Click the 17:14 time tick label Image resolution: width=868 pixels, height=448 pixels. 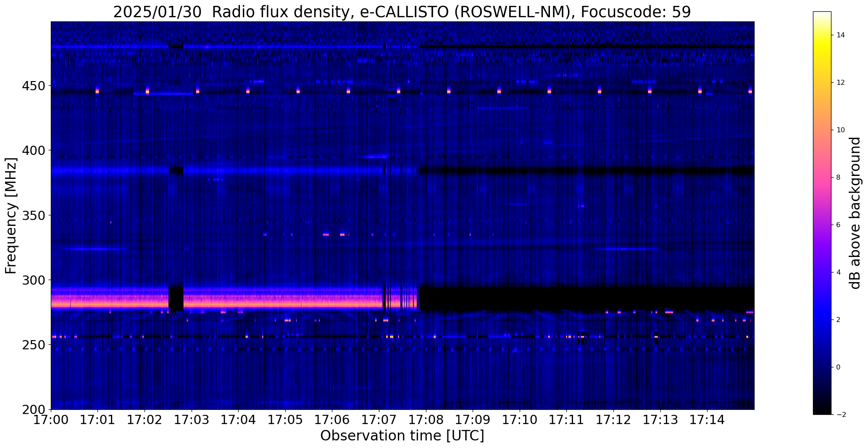[708, 419]
